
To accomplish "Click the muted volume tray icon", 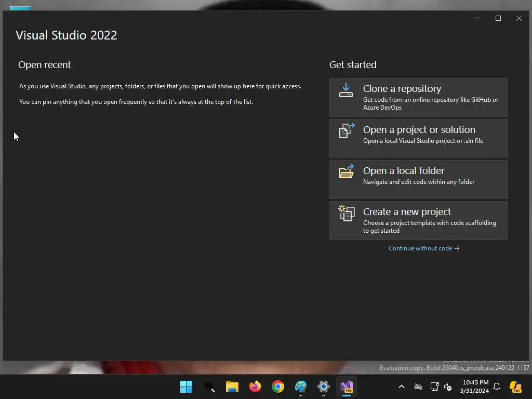I will [x=448, y=387].
